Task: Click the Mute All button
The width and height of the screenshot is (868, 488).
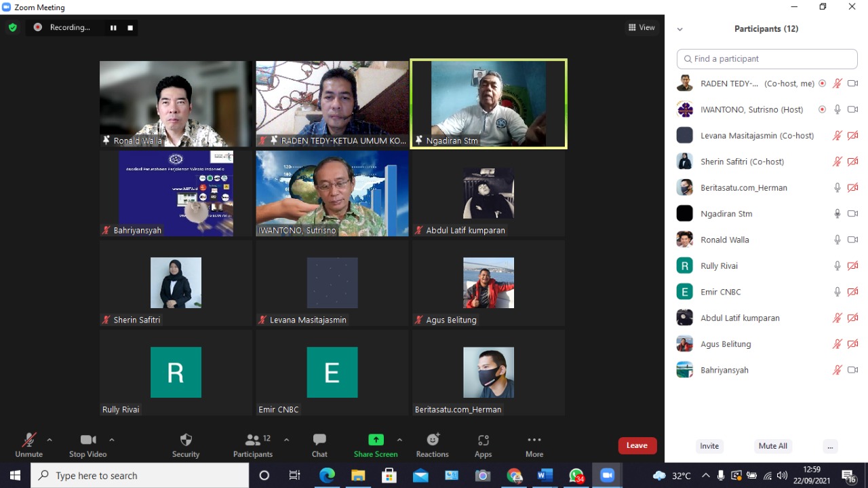Action: (x=772, y=446)
